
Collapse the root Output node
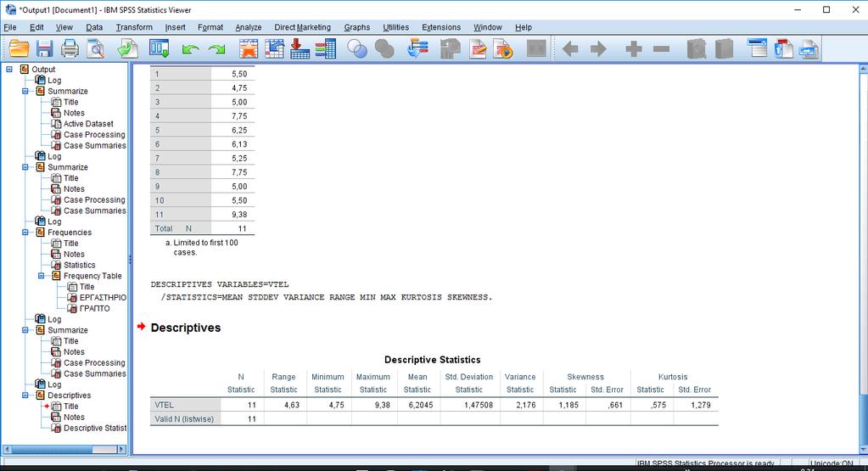[x=9, y=70]
